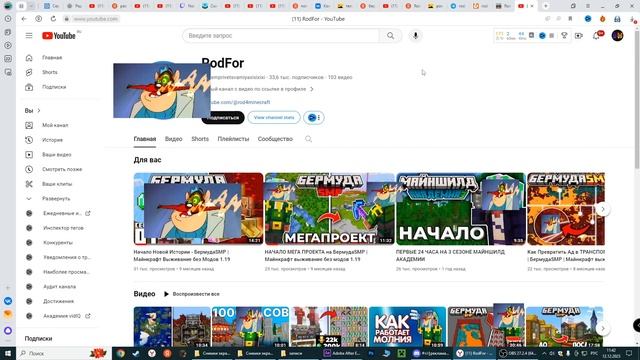Click the Windows taskbar search box
This screenshot has width=640, height=360.
click(x=63, y=353)
